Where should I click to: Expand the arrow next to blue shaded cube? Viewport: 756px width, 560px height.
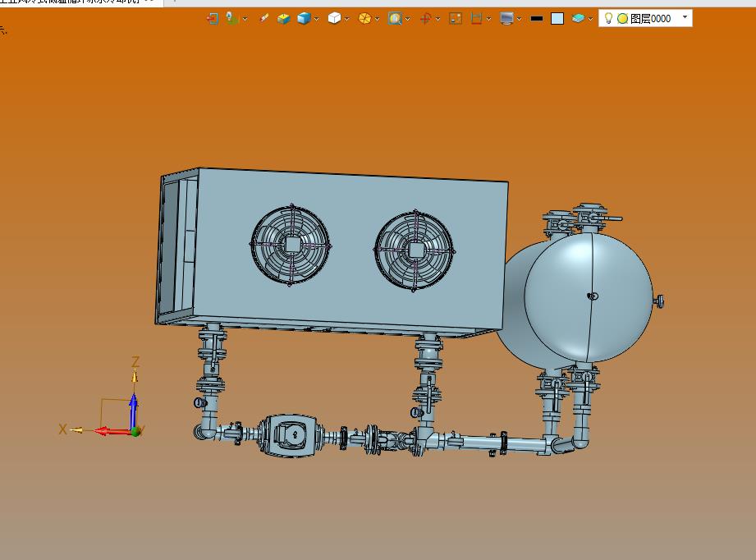[x=317, y=19]
